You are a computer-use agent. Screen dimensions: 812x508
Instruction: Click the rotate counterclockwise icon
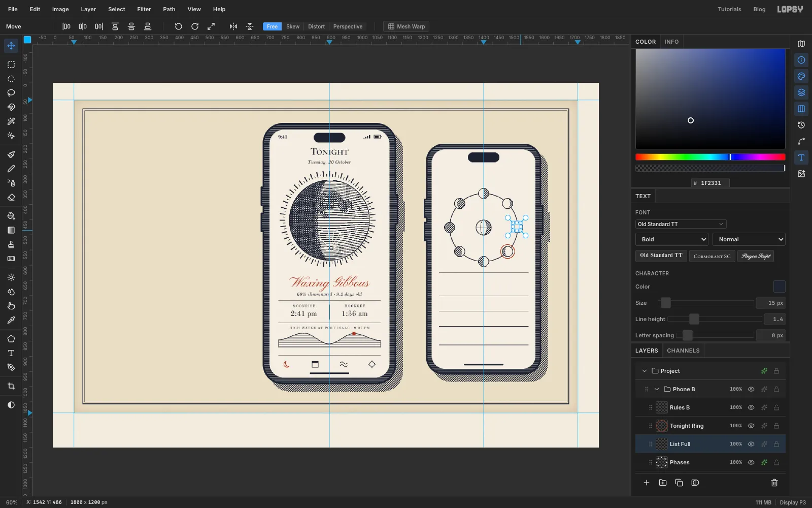pos(179,26)
